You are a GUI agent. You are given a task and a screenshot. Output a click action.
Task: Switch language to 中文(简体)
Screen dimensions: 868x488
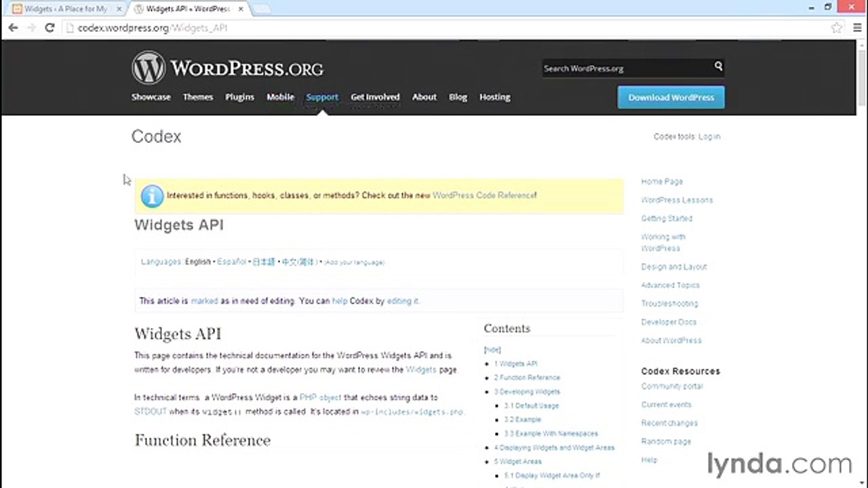click(x=299, y=262)
